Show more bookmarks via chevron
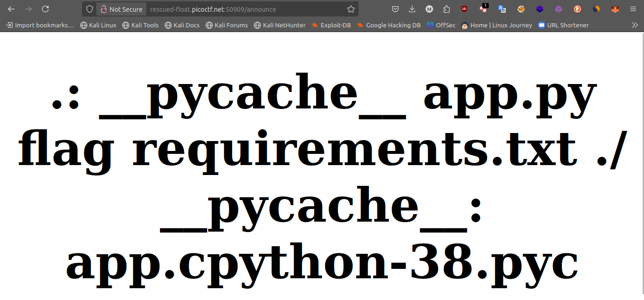This screenshot has height=300, width=644. (x=635, y=25)
